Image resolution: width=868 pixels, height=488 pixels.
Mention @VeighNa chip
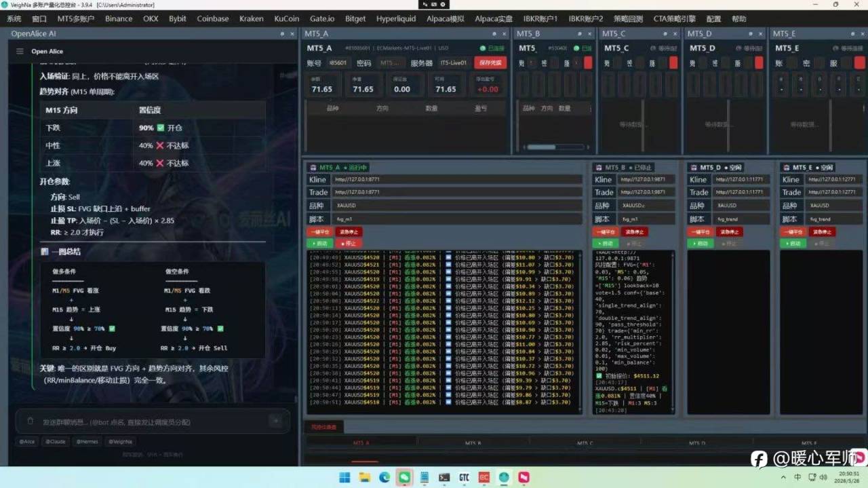tap(121, 441)
